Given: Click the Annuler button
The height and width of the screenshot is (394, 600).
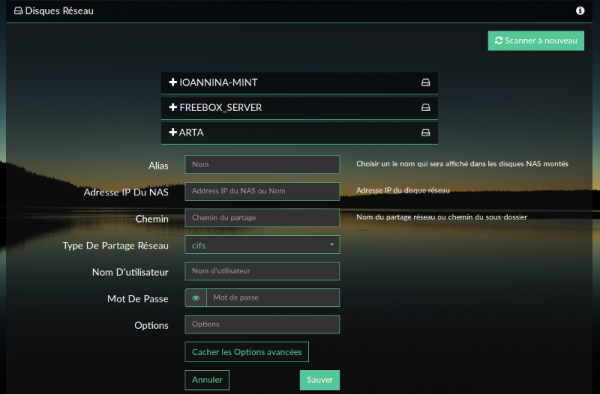Looking at the screenshot, I should pyautogui.click(x=207, y=380).
